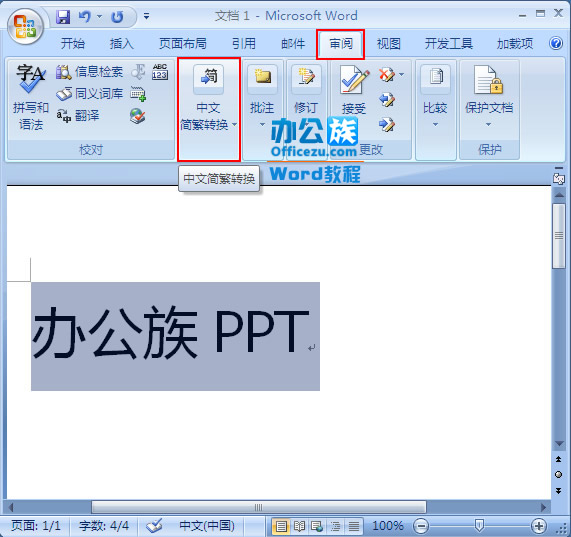Go to the previous change
Viewport: 571px width, 537px height.
[x=386, y=99]
